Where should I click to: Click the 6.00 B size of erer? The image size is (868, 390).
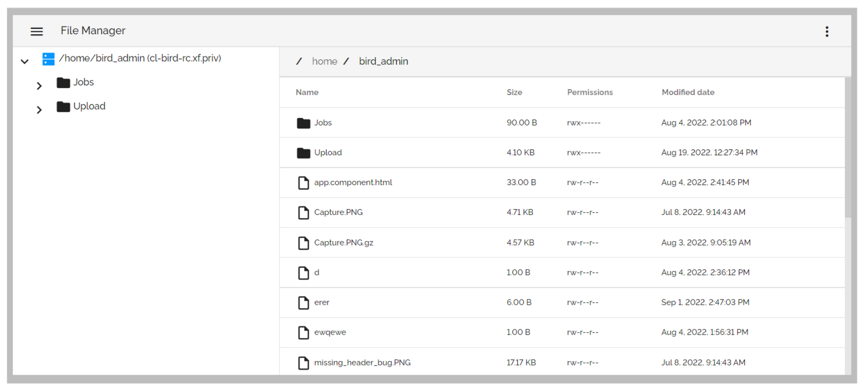click(x=519, y=303)
